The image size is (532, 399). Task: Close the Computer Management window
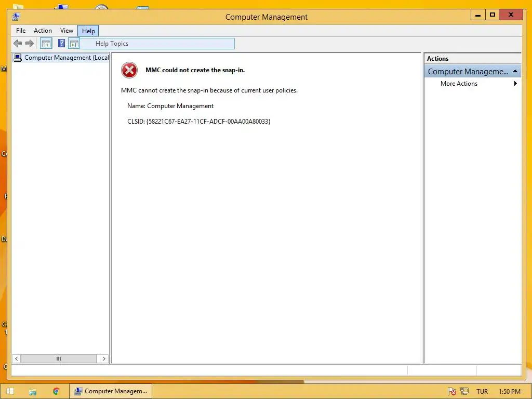(511, 15)
